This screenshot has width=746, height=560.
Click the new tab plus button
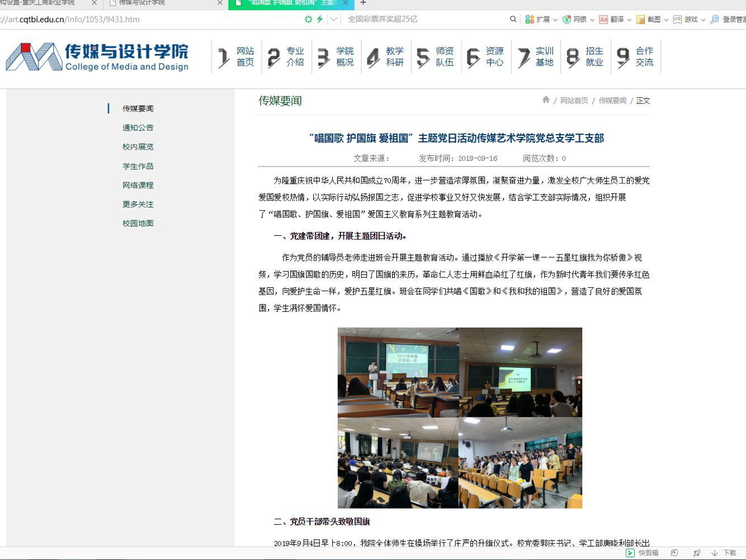(x=363, y=3)
